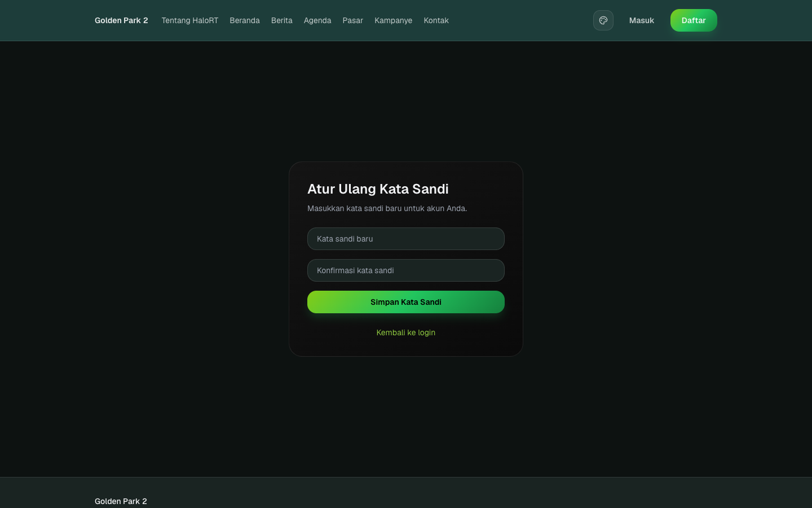Visit the Pasar page
The width and height of the screenshot is (812, 508).
353,20
